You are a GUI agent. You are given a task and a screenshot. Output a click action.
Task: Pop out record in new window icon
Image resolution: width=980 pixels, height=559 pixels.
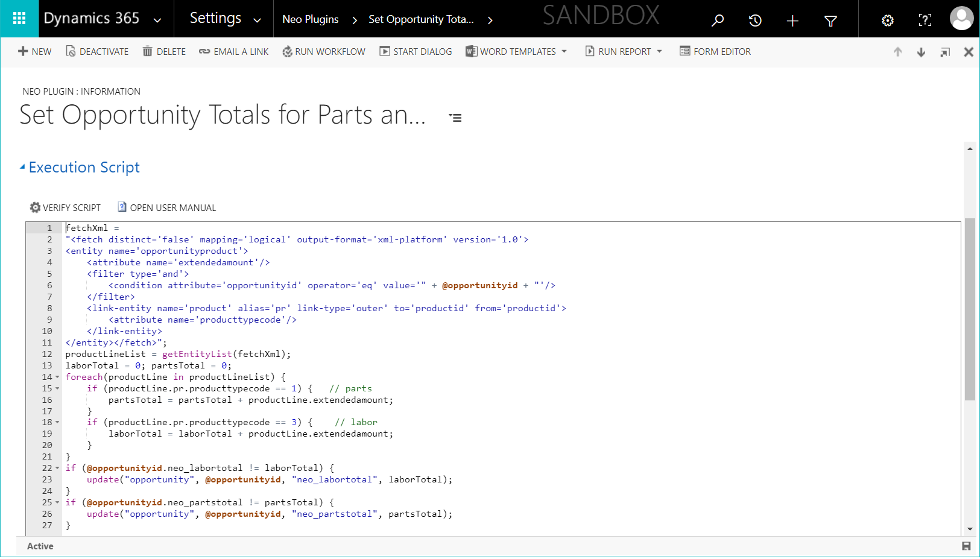coord(945,52)
